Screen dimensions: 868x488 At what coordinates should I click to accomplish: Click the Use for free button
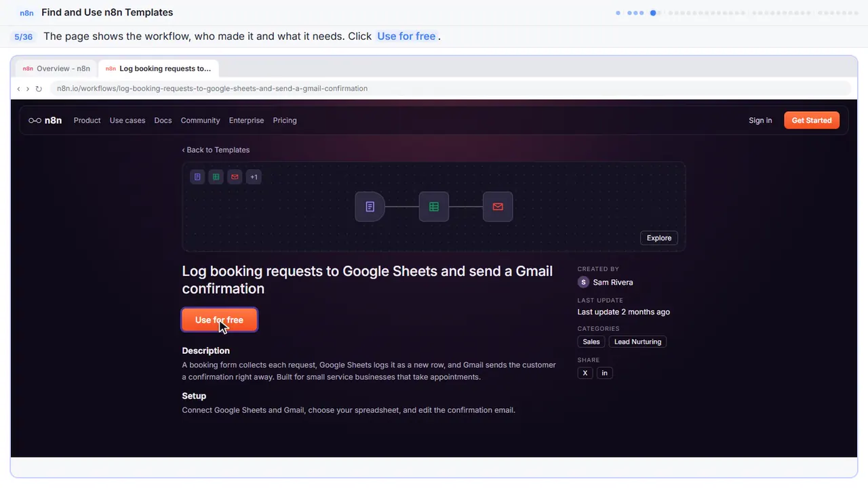click(x=219, y=320)
